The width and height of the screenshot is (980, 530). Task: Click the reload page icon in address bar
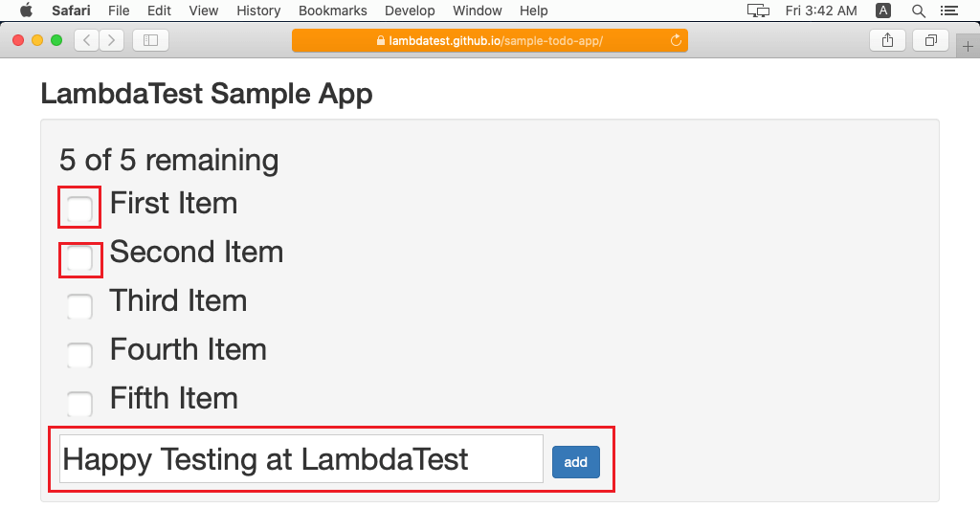(x=677, y=40)
